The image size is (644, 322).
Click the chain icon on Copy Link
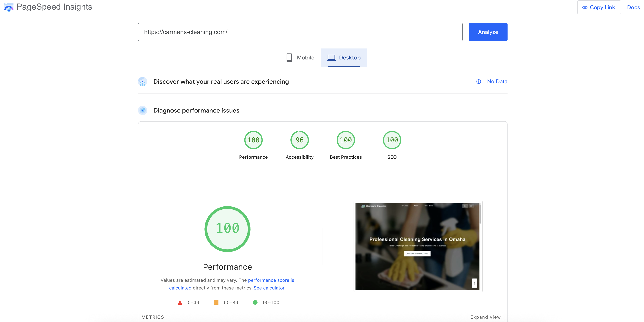(585, 7)
